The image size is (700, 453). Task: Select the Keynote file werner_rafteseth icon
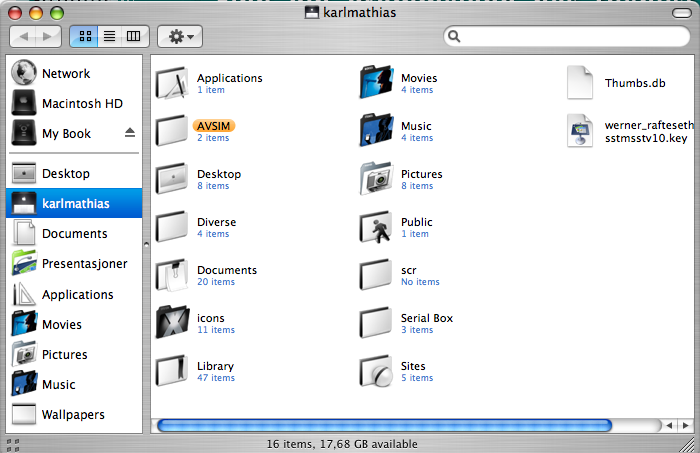click(x=580, y=131)
